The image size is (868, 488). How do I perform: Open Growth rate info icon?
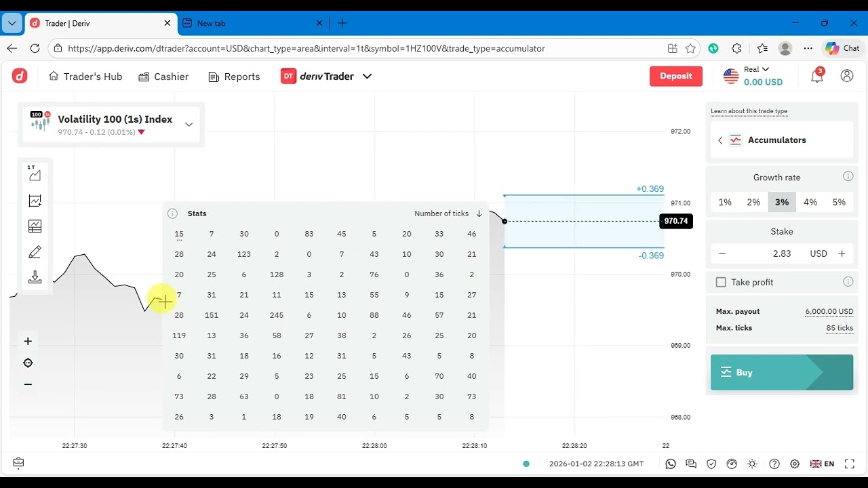848,176
